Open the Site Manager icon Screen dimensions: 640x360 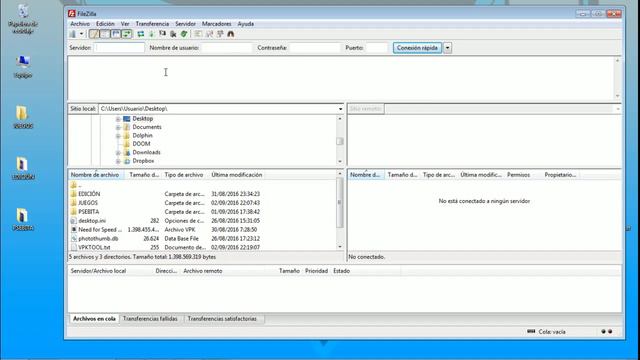(x=73, y=34)
